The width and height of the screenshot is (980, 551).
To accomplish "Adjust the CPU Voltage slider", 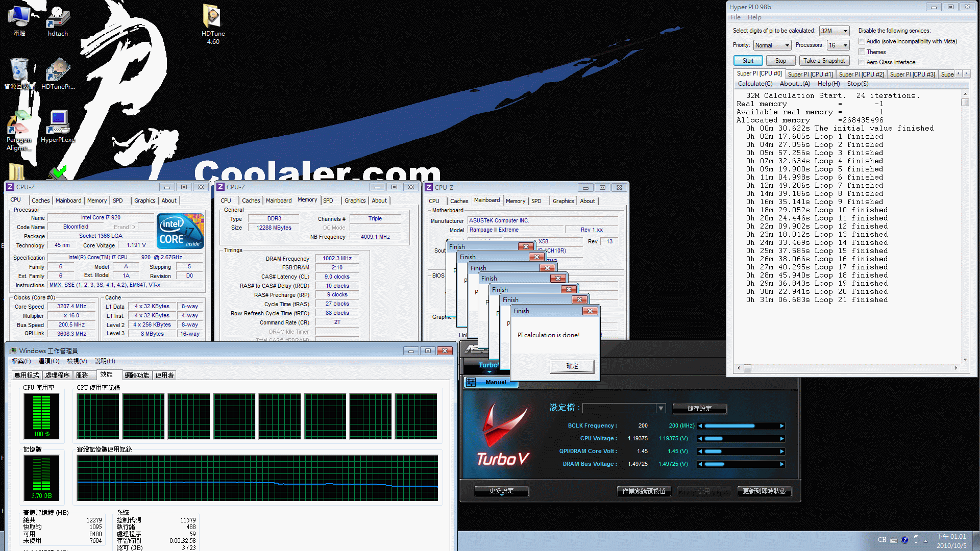I will [x=741, y=439].
